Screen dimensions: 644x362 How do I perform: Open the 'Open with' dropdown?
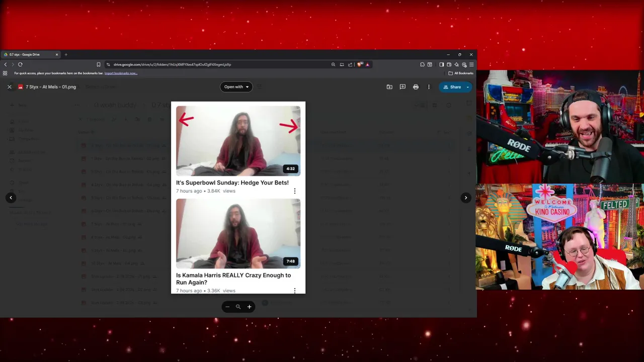click(236, 87)
